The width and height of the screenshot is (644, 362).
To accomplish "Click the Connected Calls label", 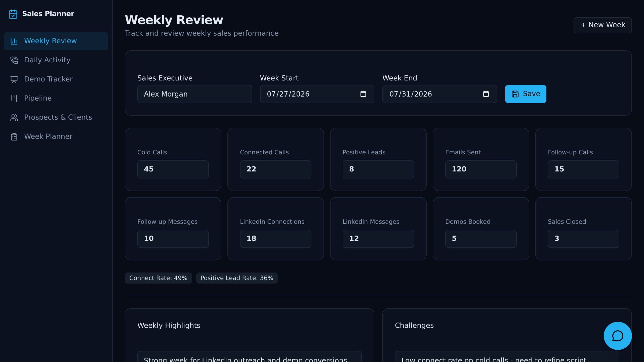I will pyautogui.click(x=264, y=152).
